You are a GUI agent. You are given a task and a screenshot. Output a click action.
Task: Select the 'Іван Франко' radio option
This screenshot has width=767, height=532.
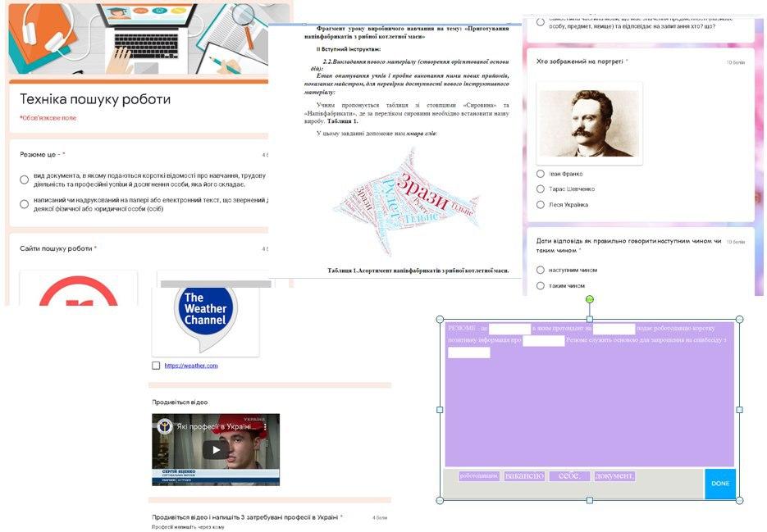click(x=541, y=174)
